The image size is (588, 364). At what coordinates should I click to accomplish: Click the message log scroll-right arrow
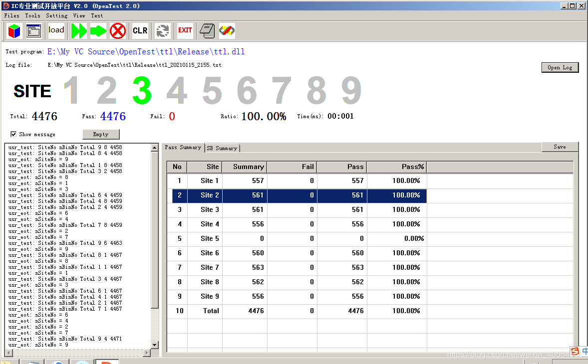click(x=147, y=353)
